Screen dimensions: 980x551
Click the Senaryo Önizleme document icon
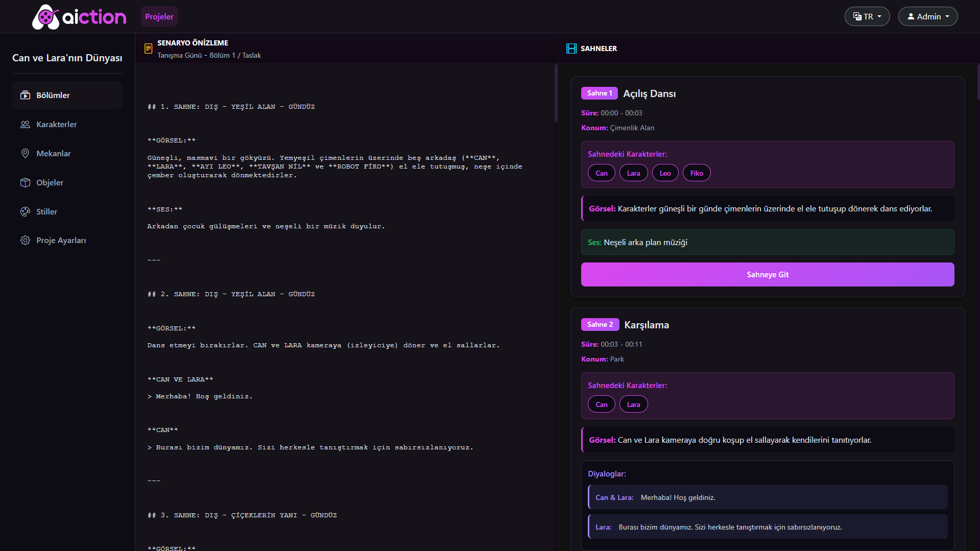[148, 49]
